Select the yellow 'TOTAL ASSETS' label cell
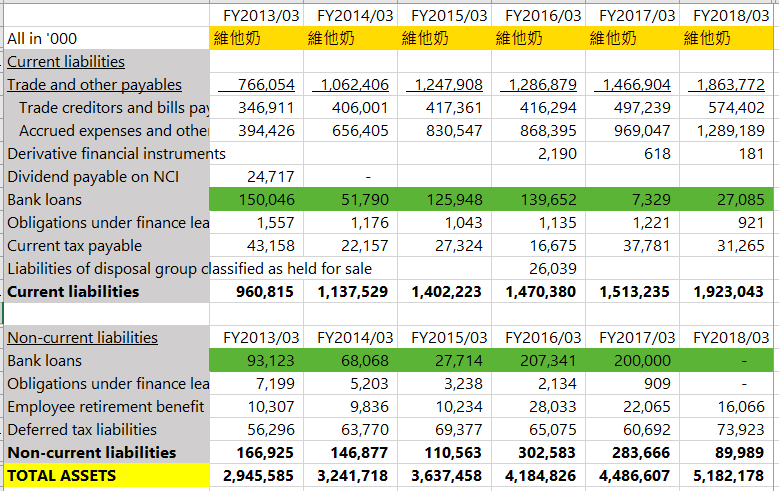 click(107, 476)
